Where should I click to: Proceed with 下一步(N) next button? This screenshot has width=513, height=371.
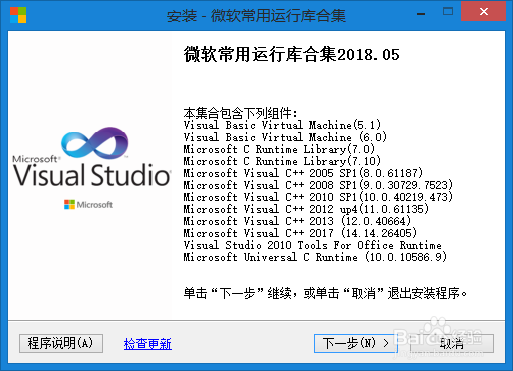[x=356, y=343]
